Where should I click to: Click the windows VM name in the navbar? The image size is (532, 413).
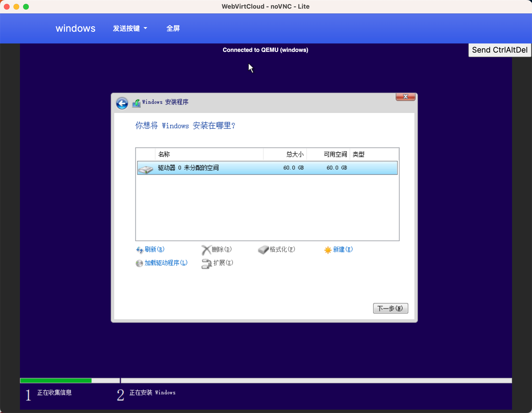(x=75, y=29)
